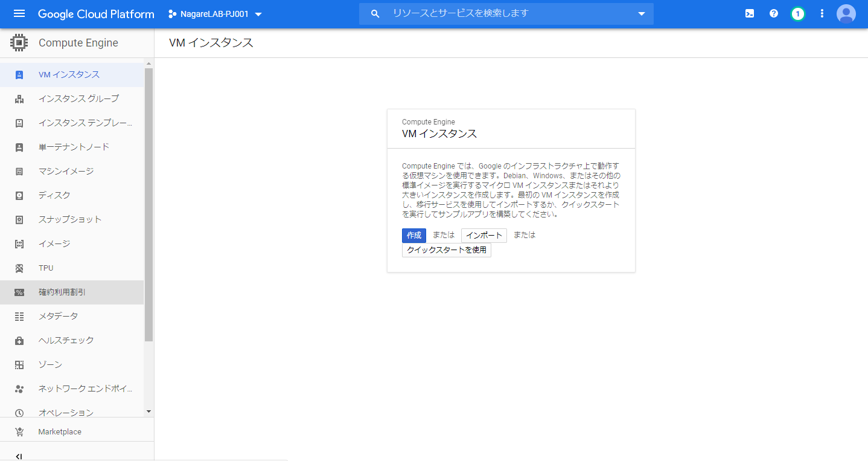868x461 pixels.
Task: Click the クイックスタートを使用 button
Action: tap(447, 250)
